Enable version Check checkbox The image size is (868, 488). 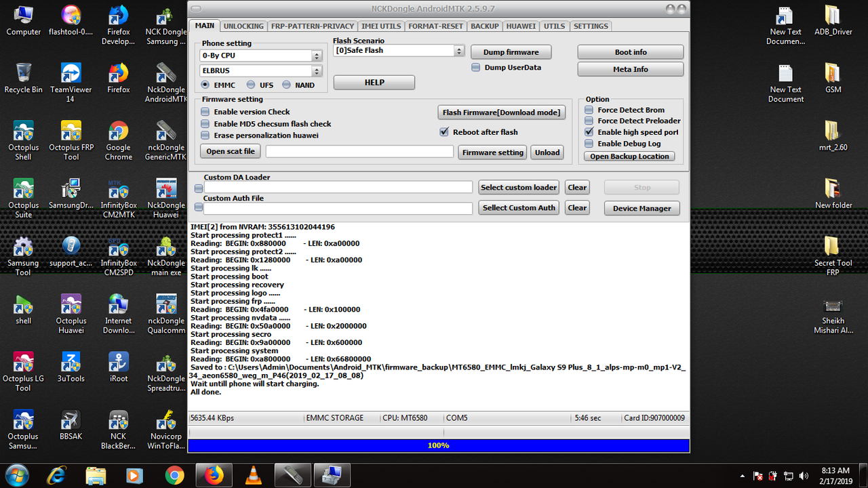point(205,112)
